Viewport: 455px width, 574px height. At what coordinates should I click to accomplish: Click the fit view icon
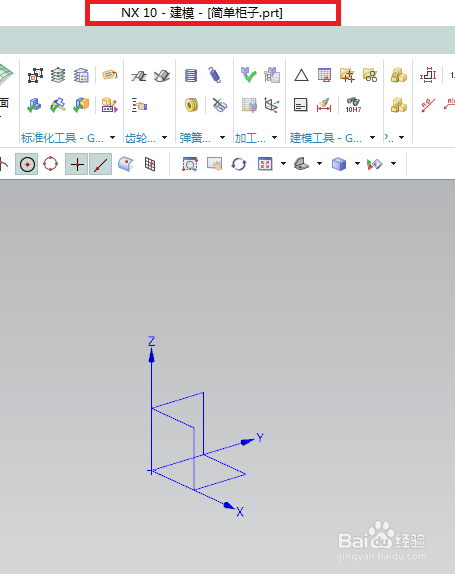pyautogui.click(x=265, y=164)
